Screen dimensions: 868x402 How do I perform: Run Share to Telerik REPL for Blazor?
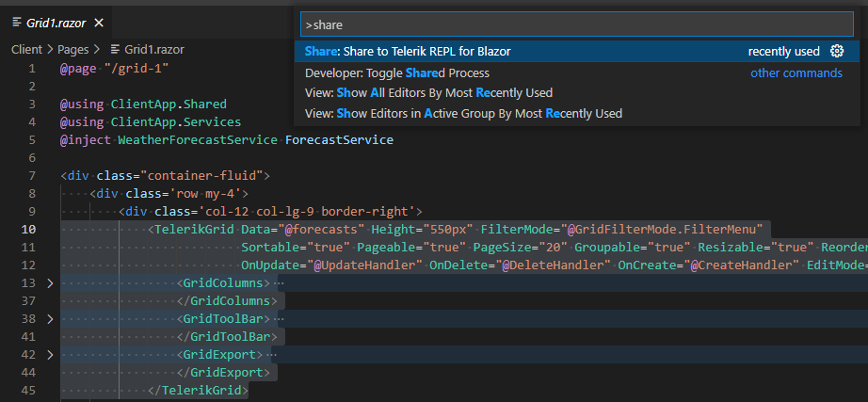click(x=576, y=52)
